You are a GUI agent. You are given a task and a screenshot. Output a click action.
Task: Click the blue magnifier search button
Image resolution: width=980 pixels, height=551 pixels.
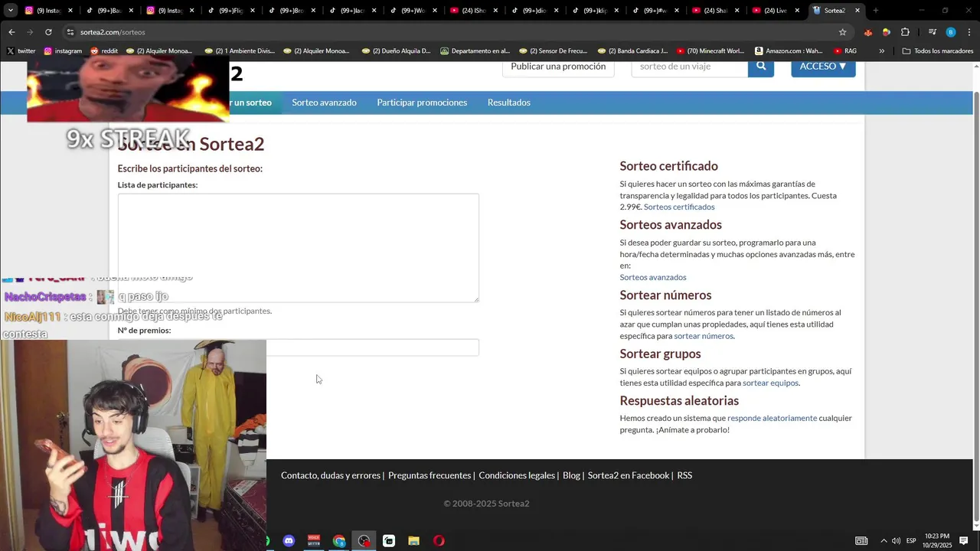click(x=761, y=67)
